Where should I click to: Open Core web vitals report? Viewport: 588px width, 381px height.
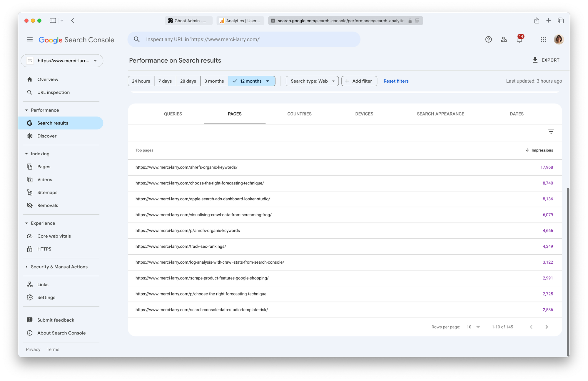pyautogui.click(x=54, y=236)
